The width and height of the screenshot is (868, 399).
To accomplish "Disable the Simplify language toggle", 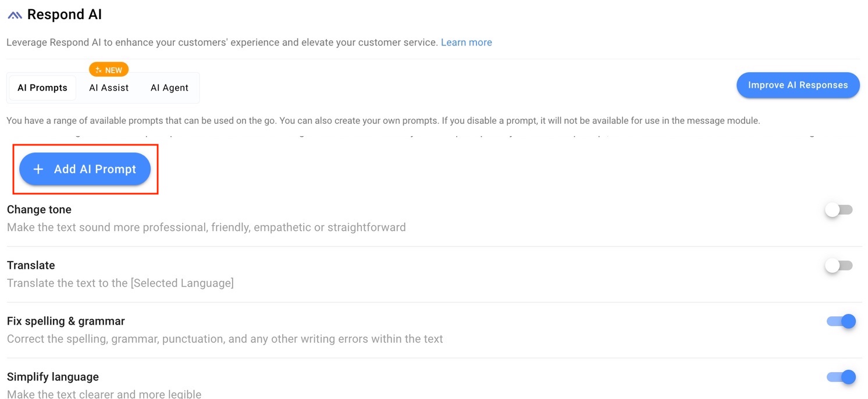I will tap(841, 377).
